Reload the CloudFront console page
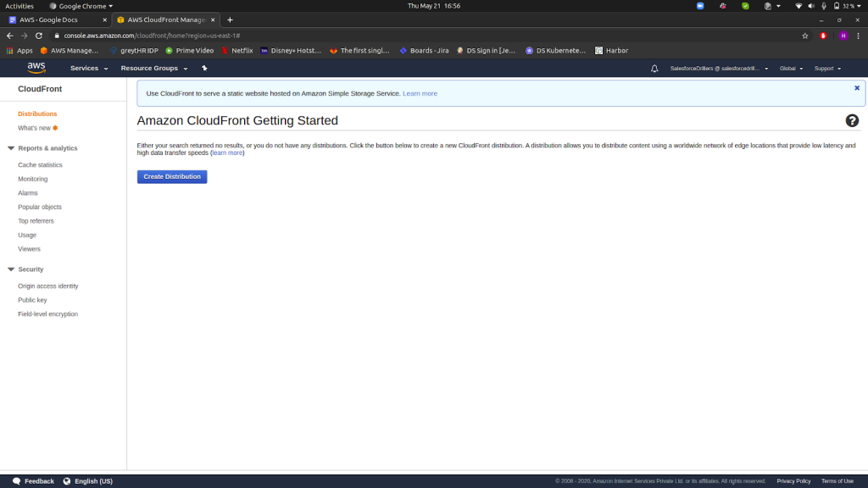The image size is (868, 488). click(39, 36)
